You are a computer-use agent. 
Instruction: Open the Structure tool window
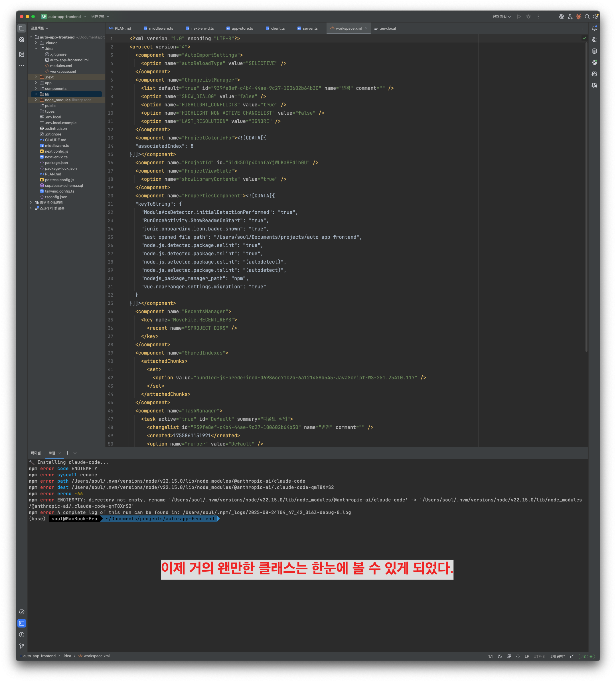22,54
